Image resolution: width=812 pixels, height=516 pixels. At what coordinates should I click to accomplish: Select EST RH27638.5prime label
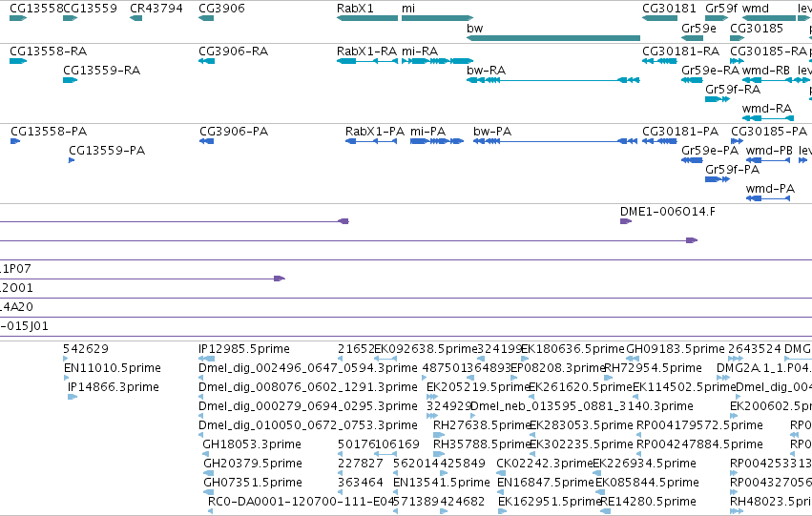482,426
